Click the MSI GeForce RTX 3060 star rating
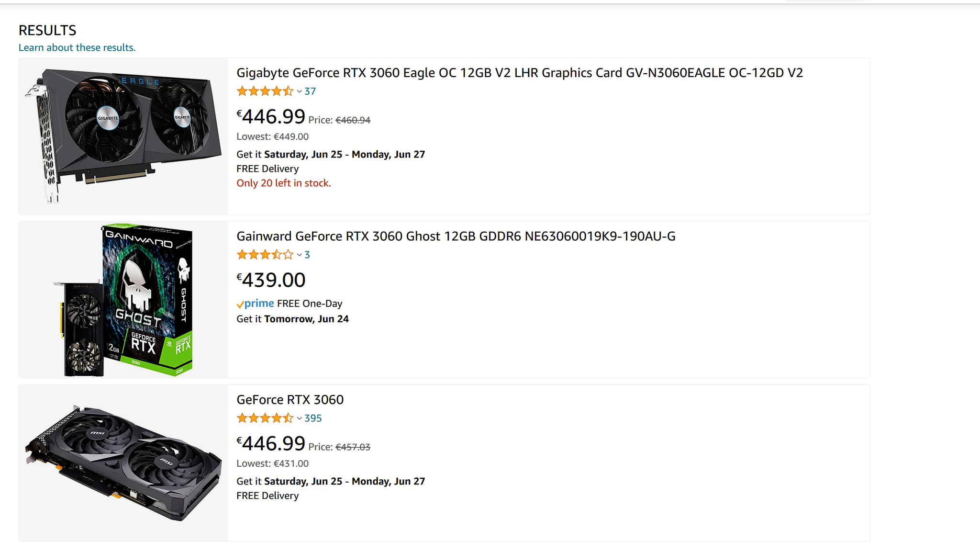 (265, 418)
